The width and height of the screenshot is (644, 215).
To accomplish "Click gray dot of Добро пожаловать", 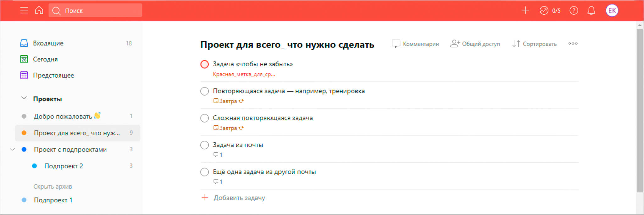I will coord(24,116).
